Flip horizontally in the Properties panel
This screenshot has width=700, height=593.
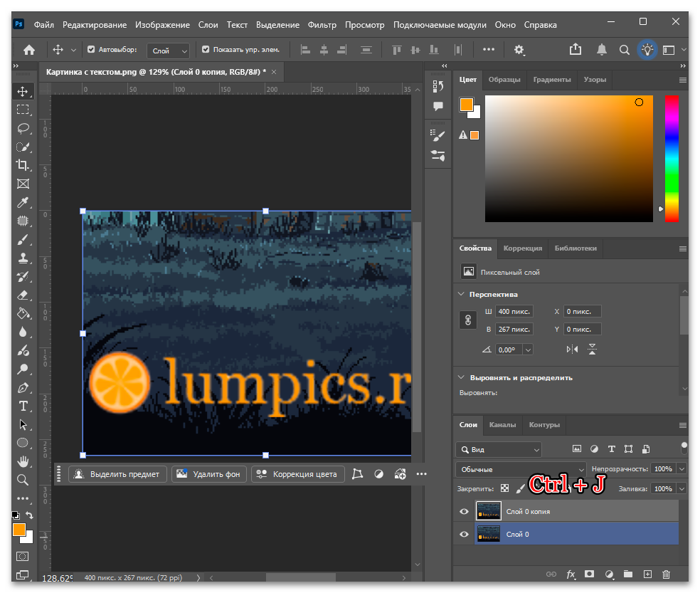(x=572, y=349)
